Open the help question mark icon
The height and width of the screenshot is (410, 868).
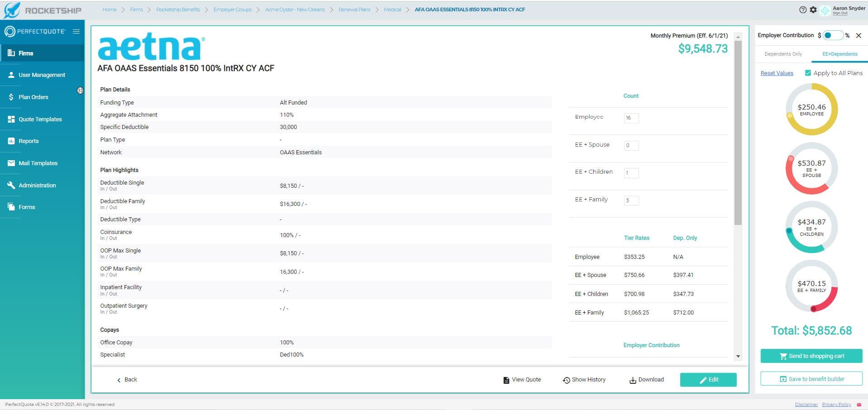click(803, 10)
